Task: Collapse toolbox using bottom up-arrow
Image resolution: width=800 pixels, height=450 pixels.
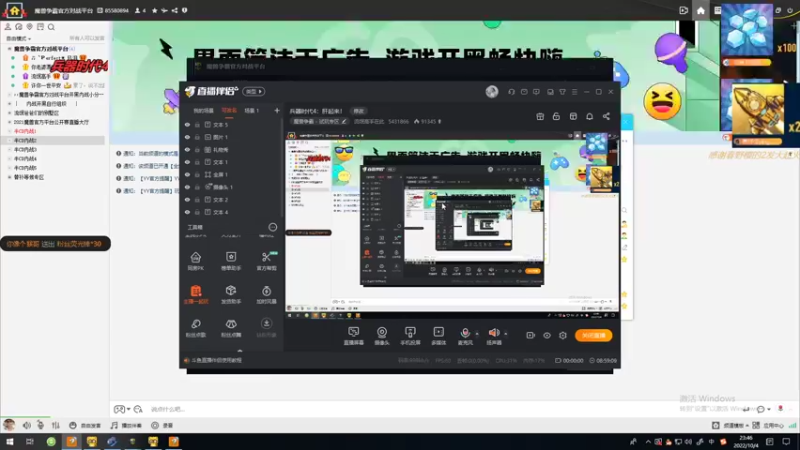Action: 240,351
